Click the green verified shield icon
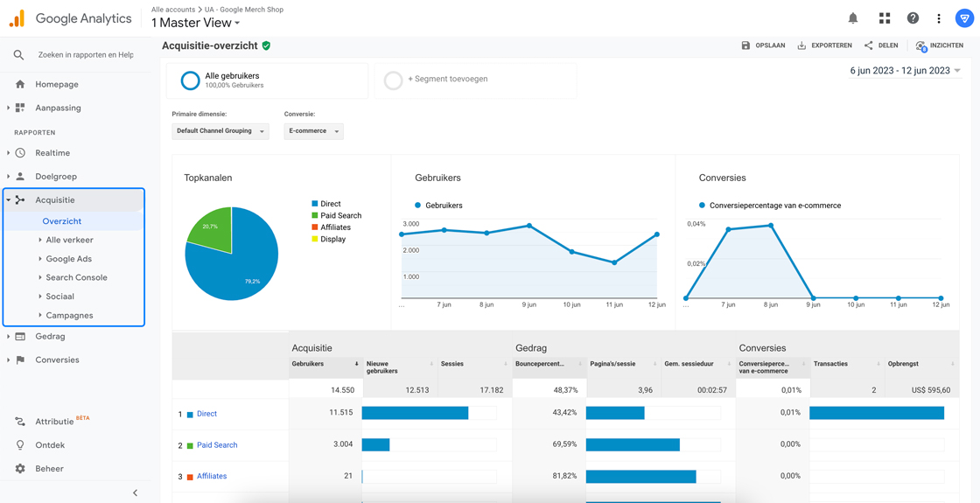This screenshot has height=503, width=980. [266, 45]
